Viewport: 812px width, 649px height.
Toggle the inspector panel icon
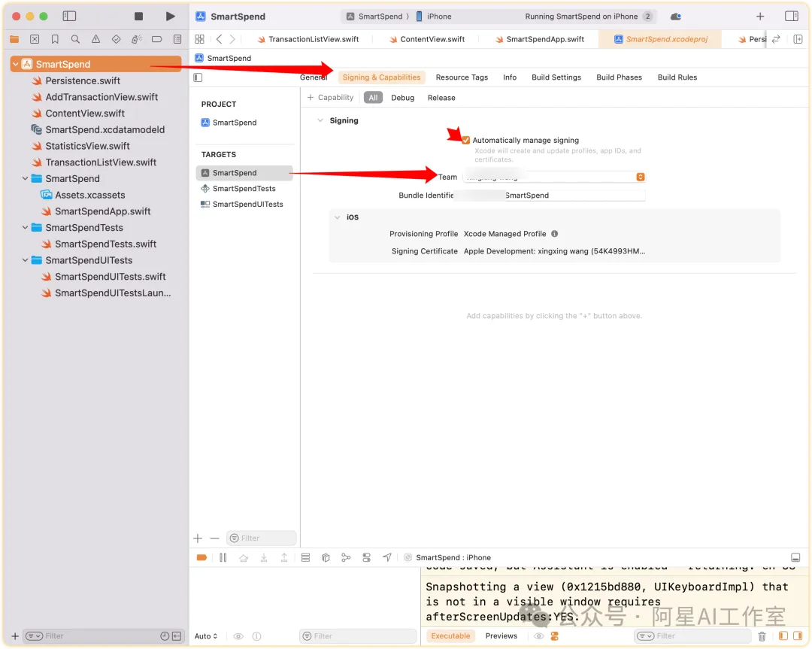point(791,17)
